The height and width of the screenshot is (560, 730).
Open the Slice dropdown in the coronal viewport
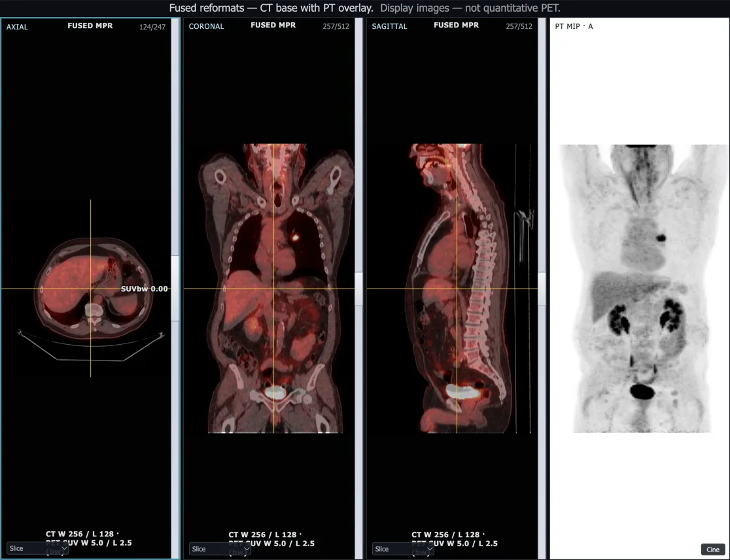220,549
